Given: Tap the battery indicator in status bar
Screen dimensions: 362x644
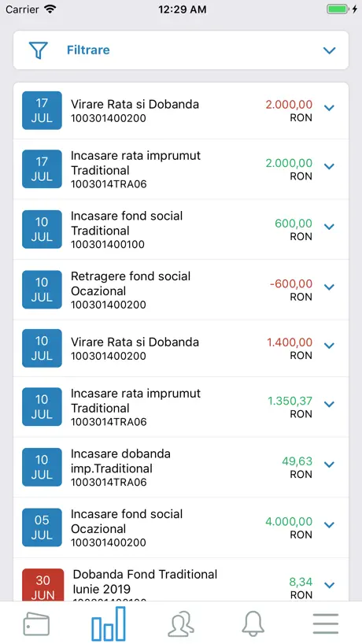Looking at the screenshot, I should point(338,9).
